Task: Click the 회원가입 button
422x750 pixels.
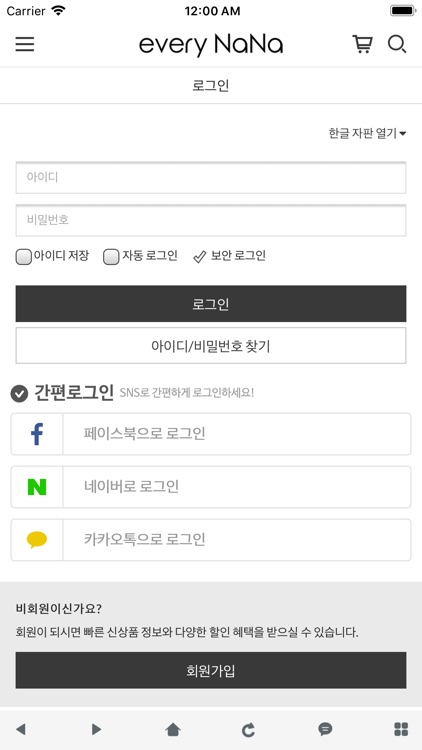Action: coord(211,670)
